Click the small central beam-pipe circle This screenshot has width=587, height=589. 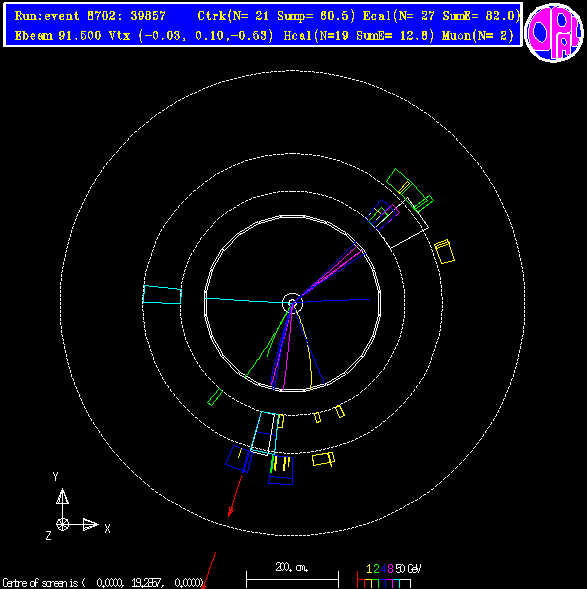tap(292, 302)
